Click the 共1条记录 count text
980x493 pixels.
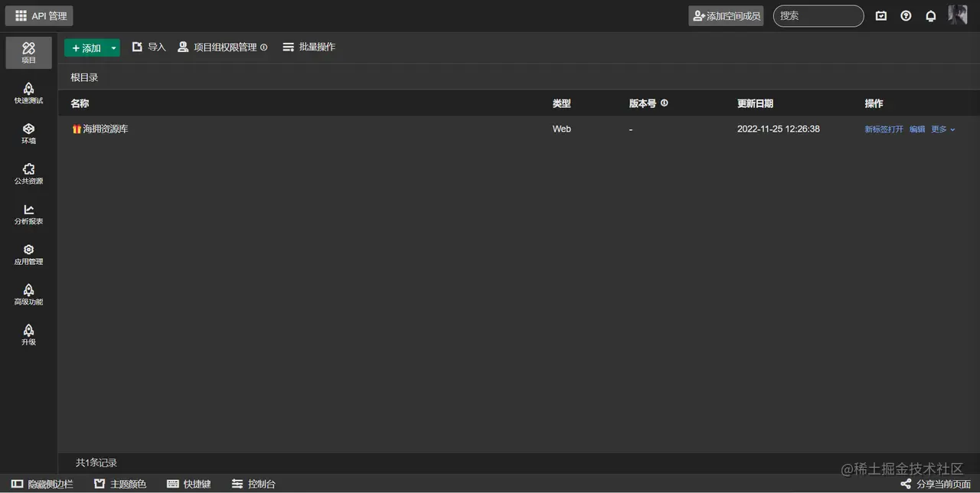[96, 462]
